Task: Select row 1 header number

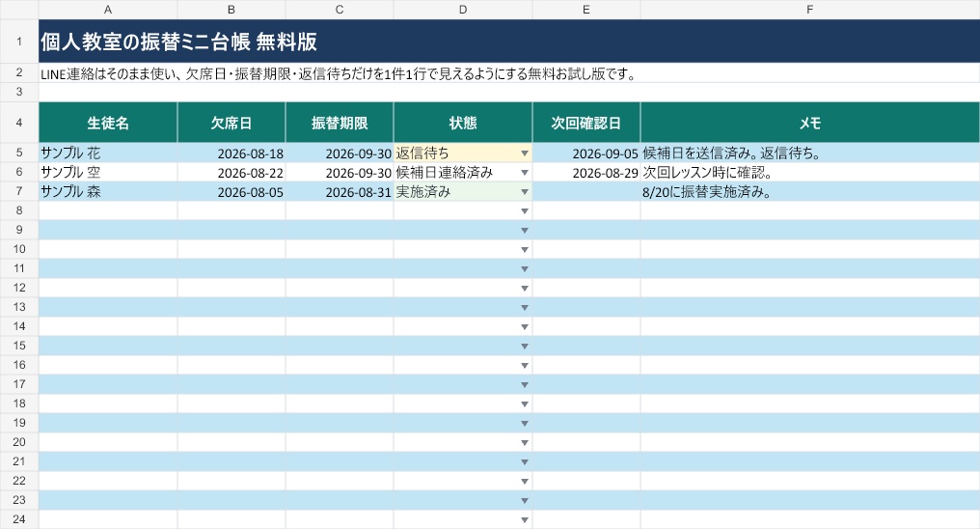Action: (19, 42)
